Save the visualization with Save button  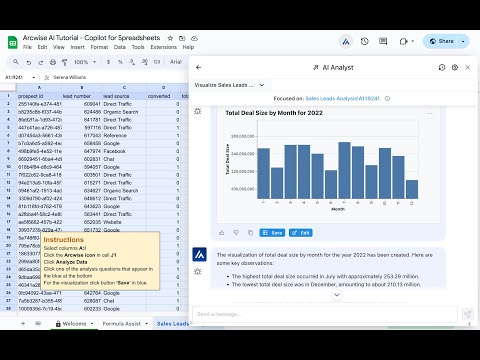272,233
